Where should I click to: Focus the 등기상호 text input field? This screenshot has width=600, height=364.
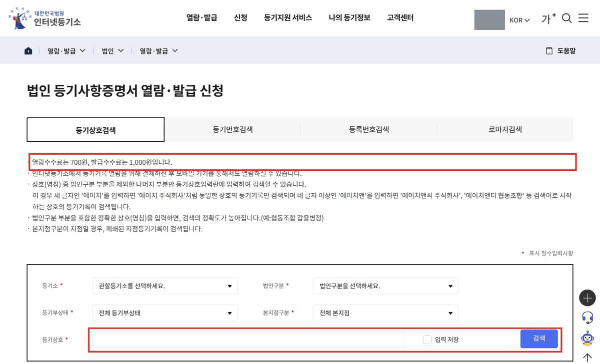(248, 340)
